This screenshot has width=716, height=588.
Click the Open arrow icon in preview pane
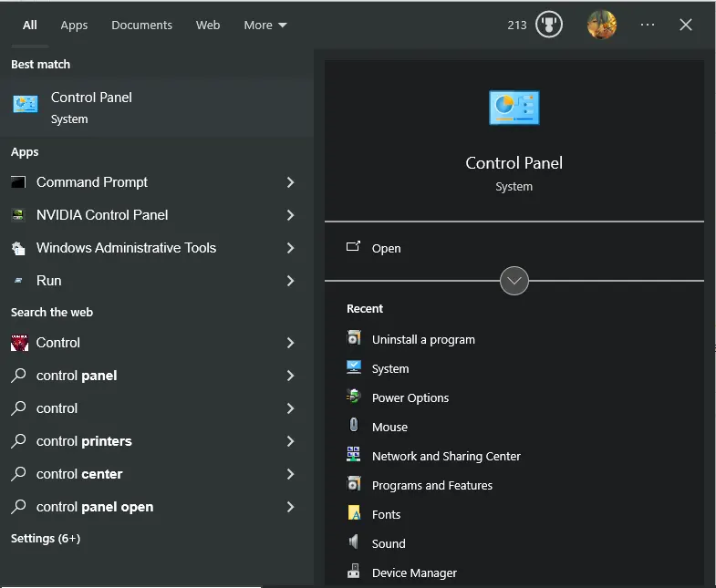point(353,246)
